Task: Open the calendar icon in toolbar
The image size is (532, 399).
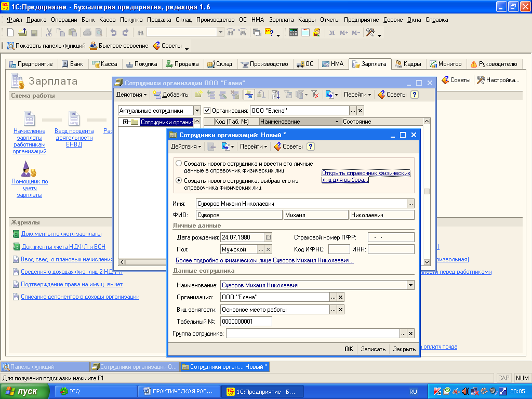Action: pyautogui.click(x=305, y=33)
